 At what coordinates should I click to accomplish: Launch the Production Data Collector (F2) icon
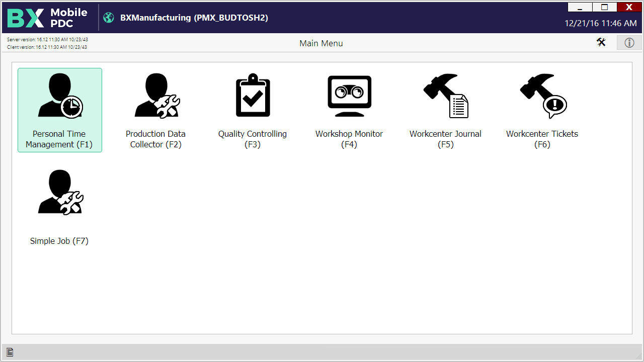click(x=156, y=96)
